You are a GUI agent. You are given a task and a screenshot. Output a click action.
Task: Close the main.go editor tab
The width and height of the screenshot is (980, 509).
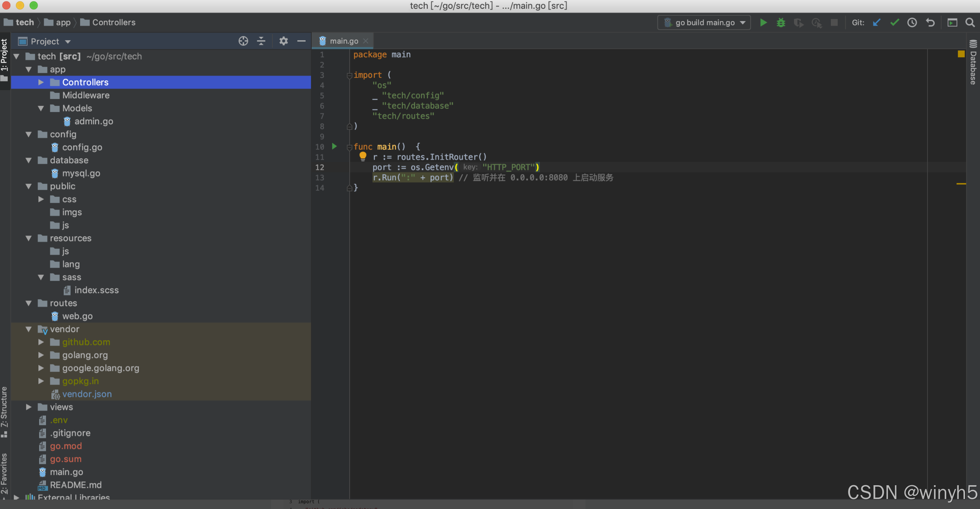coord(366,41)
